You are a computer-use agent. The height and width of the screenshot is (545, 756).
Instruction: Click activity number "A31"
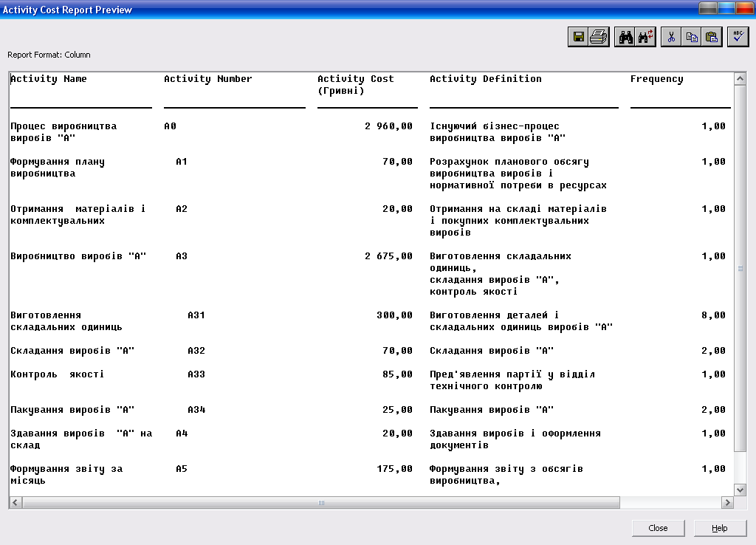pyautogui.click(x=196, y=315)
